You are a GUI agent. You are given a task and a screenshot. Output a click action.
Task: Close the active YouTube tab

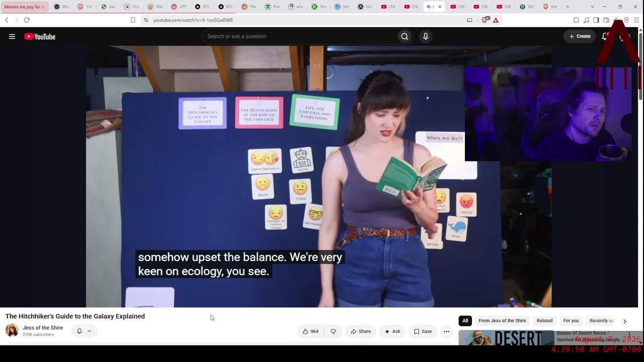coord(440,7)
